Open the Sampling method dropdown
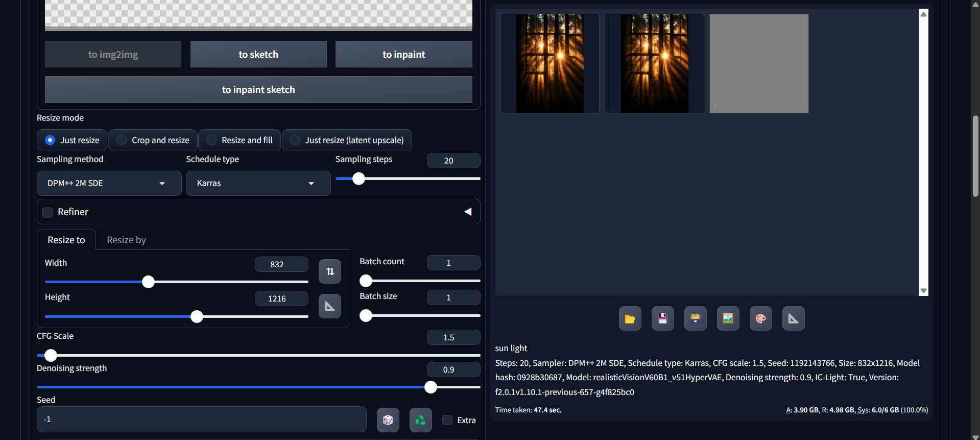This screenshot has height=440, width=980. tap(109, 183)
